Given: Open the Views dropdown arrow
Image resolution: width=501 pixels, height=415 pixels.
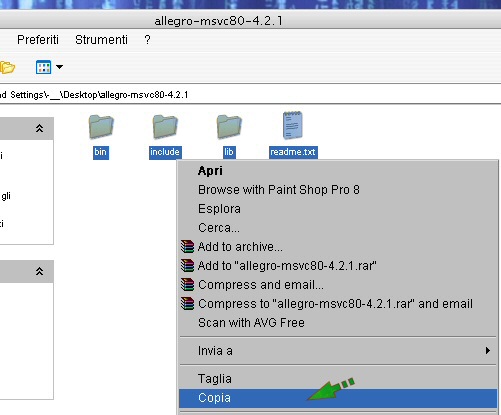Looking at the screenshot, I should coord(59,67).
